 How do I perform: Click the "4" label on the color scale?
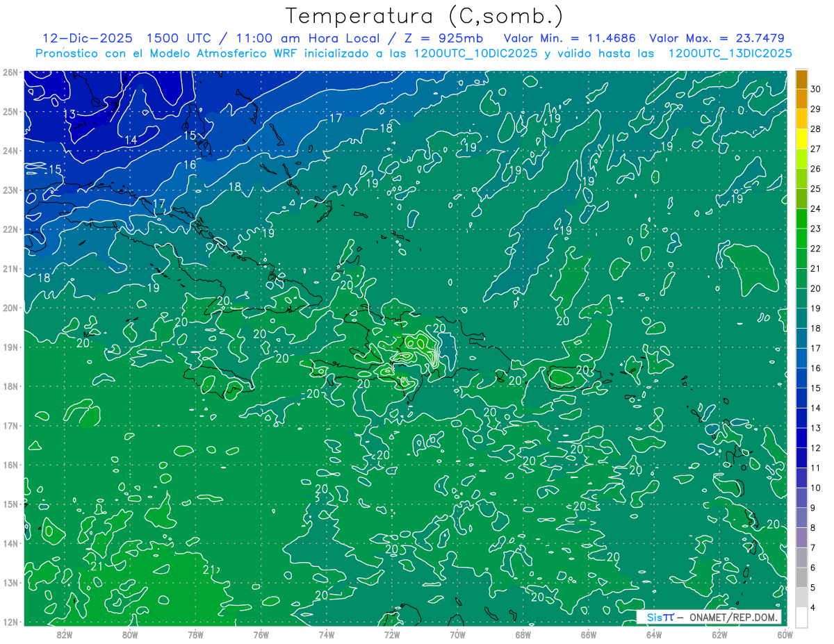(813, 608)
